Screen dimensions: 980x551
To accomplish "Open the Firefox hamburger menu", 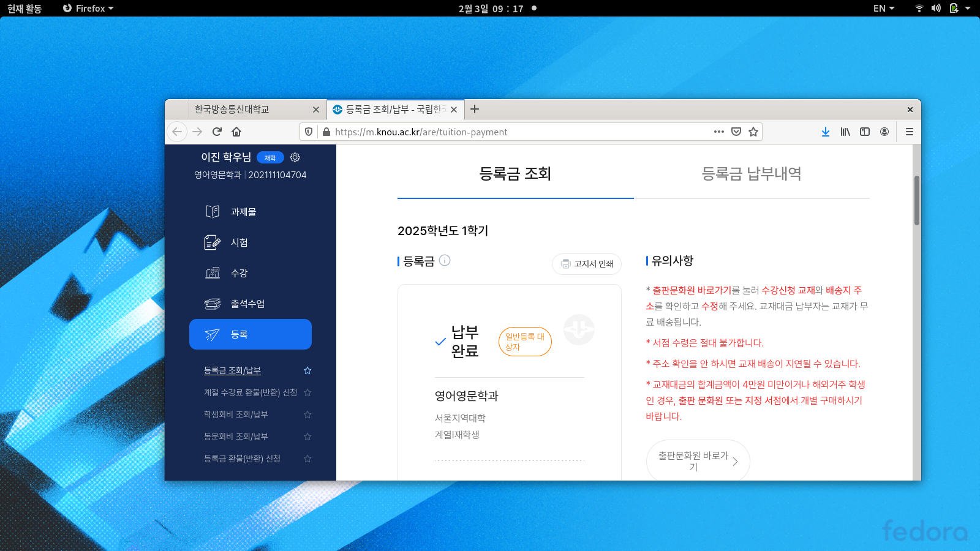I will [x=910, y=132].
